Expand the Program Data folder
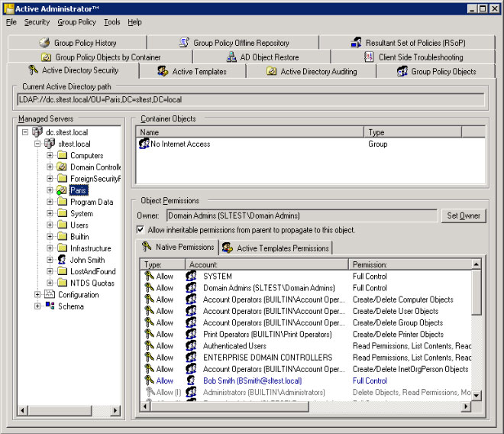The image size is (504, 434). point(50,202)
